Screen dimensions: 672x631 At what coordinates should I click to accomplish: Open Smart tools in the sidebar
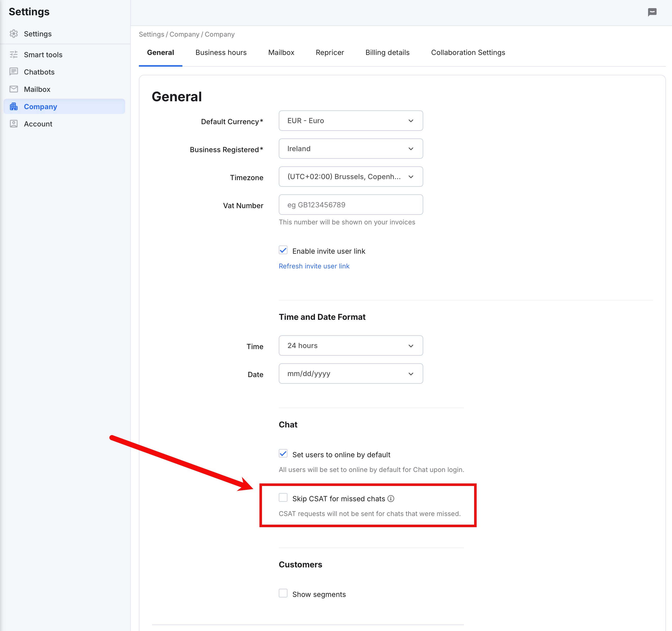[x=64, y=54]
